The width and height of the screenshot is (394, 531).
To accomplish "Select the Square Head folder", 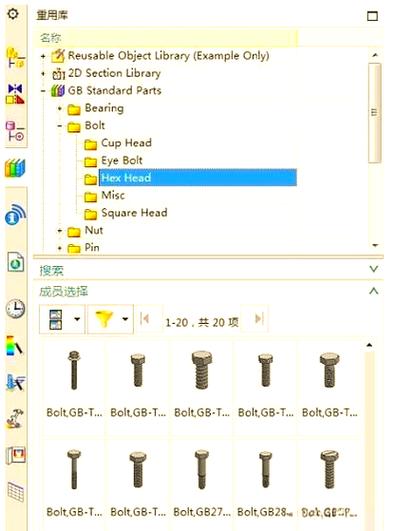I will click(134, 213).
